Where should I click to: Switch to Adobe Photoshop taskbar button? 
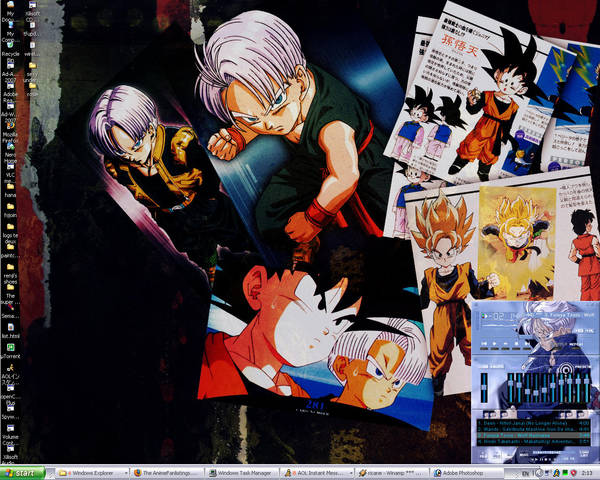(465, 473)
